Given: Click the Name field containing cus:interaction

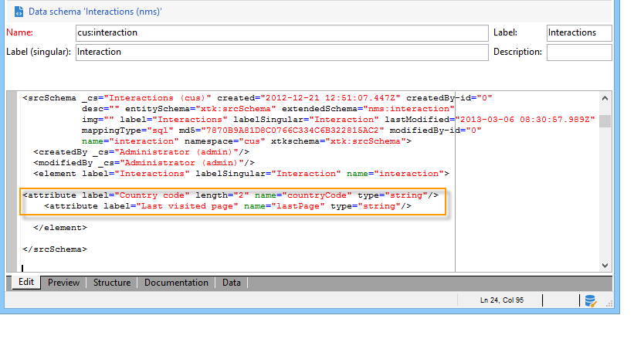Looking at the screenshot, I should (282, 33).
